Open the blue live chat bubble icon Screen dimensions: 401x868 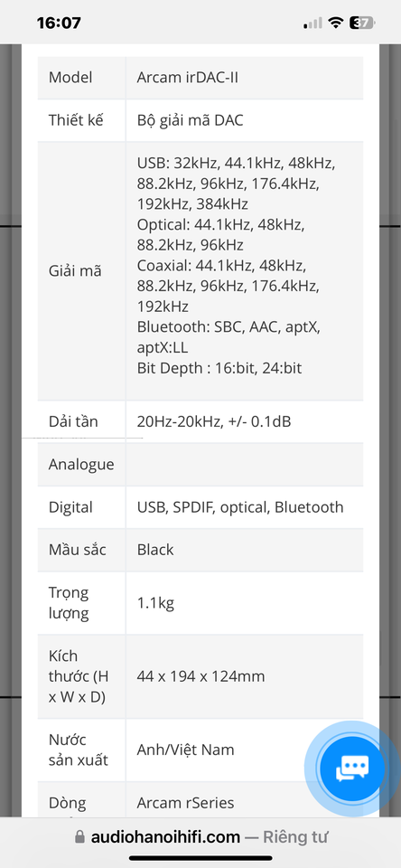coord(351,768)
